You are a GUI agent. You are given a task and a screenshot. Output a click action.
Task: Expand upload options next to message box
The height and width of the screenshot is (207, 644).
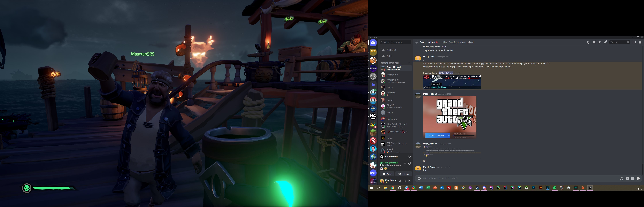pos(419,178)
